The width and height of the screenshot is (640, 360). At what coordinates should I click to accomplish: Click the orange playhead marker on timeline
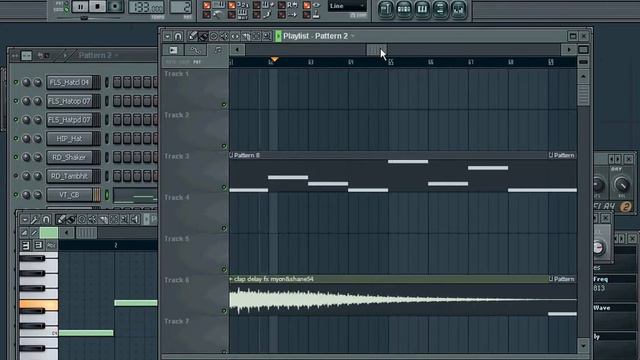(275, 60)
